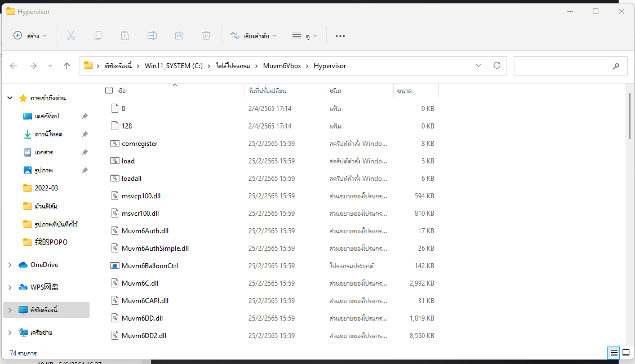This screenshot has height=364, width=635.
Task: Click the msvcp100.dll file icon
Action: pos(115,196)
